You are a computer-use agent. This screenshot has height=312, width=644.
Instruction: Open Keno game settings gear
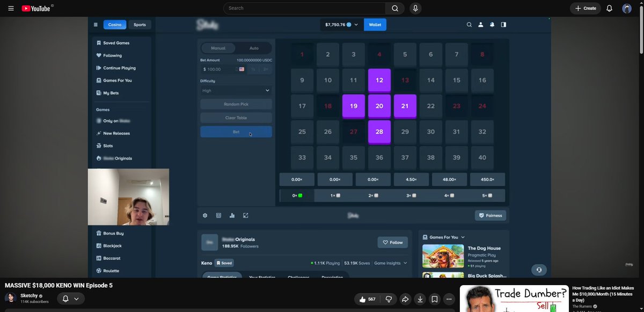pyautogui.click(x=205, y=215)
